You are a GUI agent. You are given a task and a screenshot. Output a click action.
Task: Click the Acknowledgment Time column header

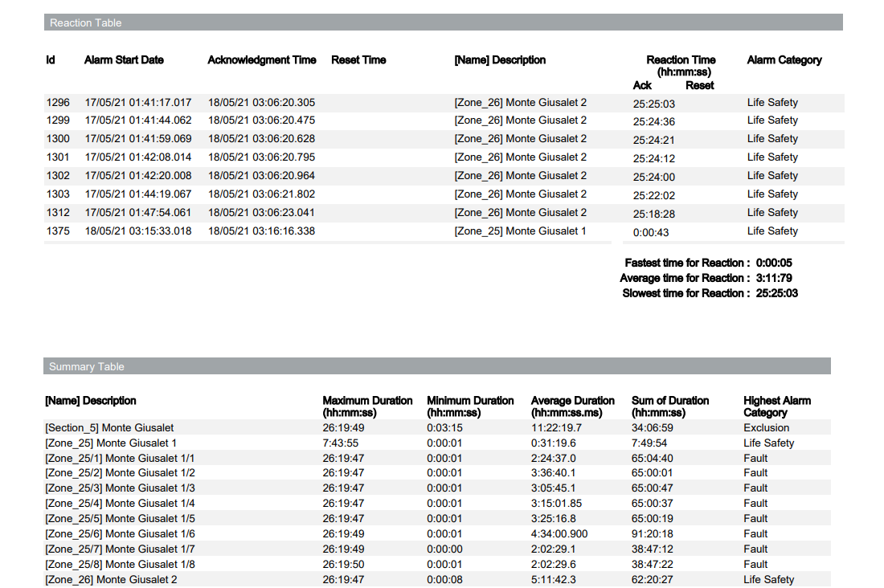261,59
